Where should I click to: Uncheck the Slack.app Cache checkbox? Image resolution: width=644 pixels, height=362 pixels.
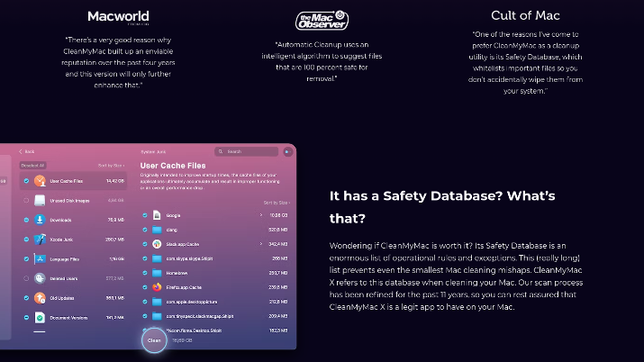[145, 244]
